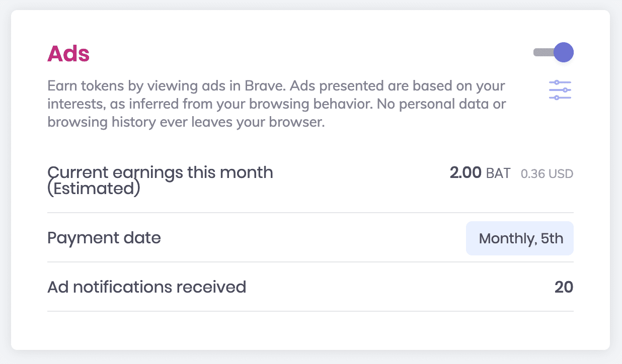Click the grey track of the Ads switch
622x364 pixels.
tap(543, 52)
